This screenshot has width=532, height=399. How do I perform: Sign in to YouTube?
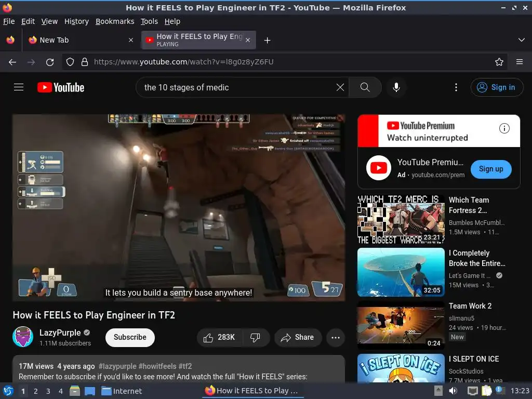(x=497, y=87)
